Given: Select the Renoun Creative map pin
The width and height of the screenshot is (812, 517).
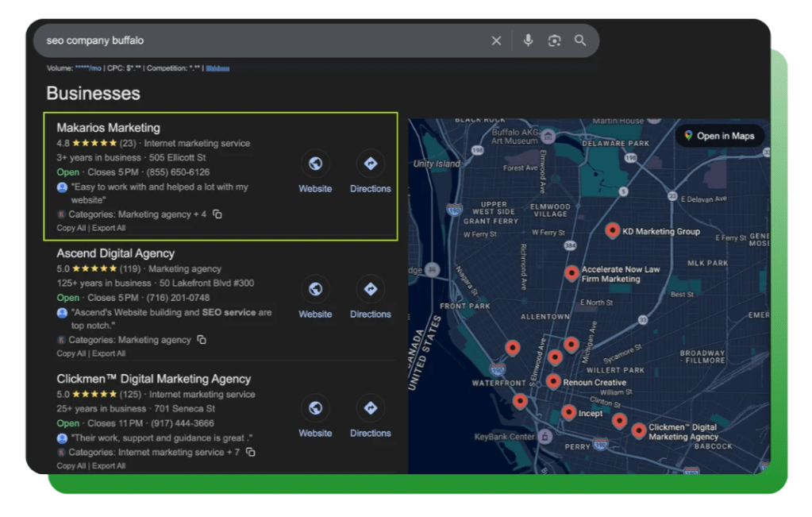Looking at the screenshot, I should [x=553, y=381].
